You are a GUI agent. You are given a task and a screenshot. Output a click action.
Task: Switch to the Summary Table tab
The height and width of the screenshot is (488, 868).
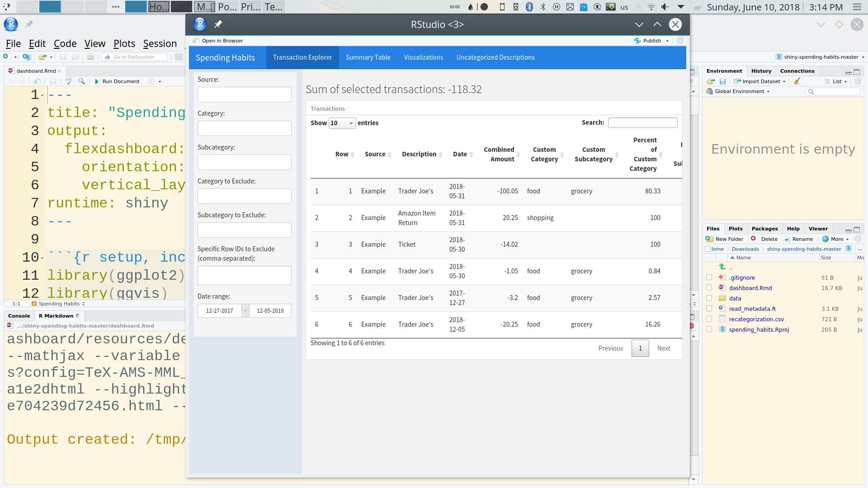pos(368,57)
